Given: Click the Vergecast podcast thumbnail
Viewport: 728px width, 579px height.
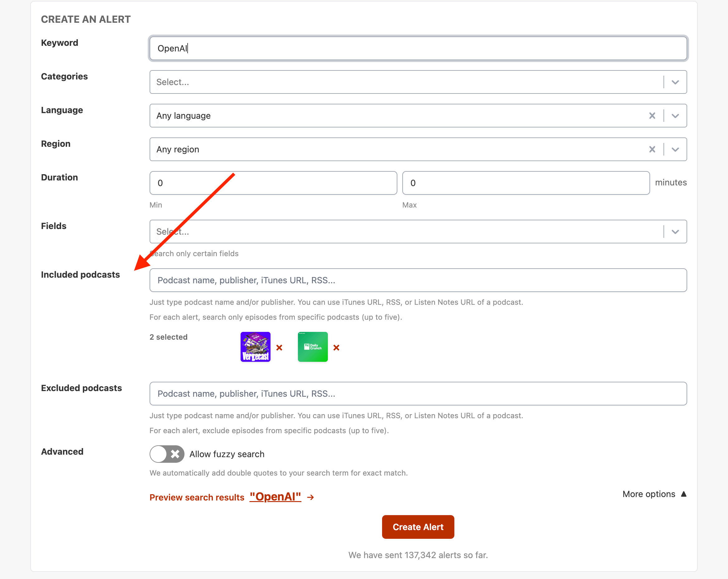Looking at the screenshot, I should [255, 347].
